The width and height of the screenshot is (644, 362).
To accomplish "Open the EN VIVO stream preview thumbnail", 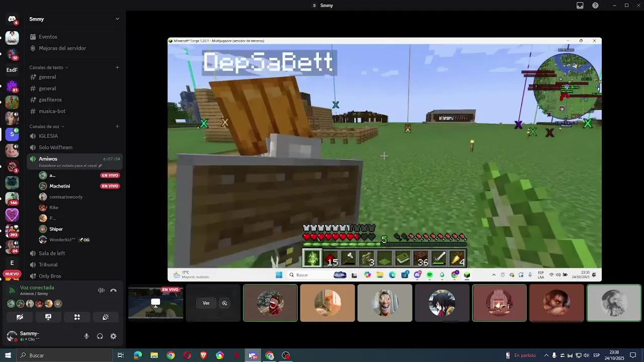I will click(x=155, y=303).
